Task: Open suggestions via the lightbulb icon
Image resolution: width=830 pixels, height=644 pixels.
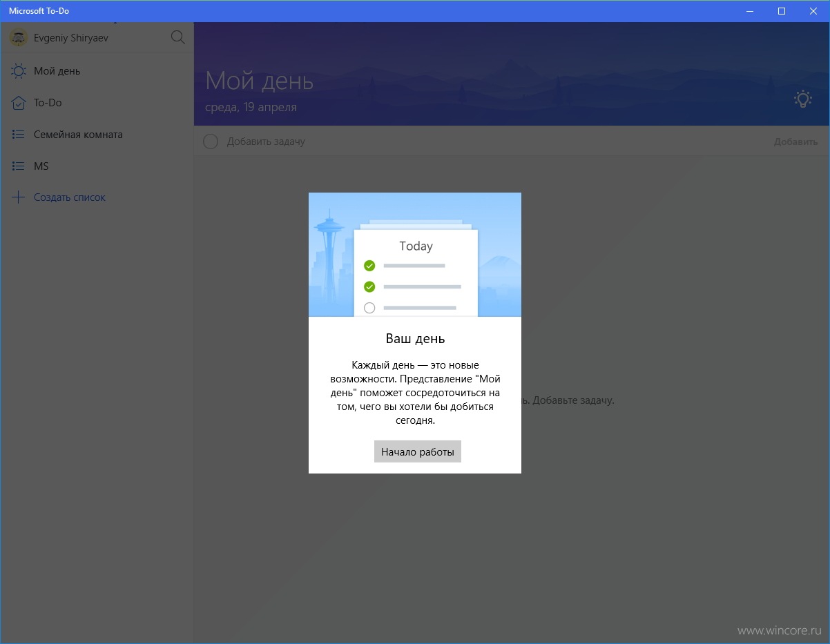Action: (802, 99)
